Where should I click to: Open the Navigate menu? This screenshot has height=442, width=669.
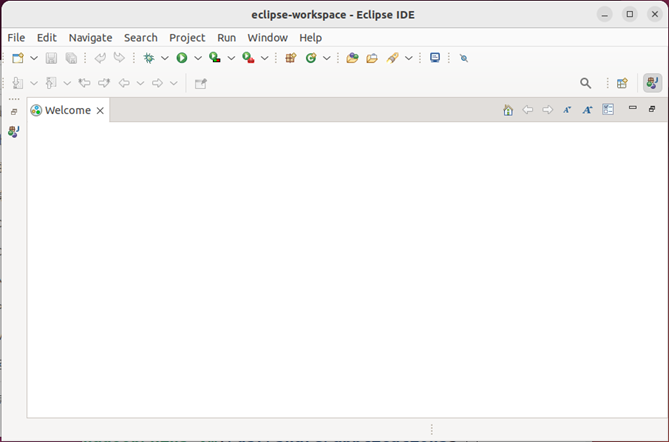90,38
